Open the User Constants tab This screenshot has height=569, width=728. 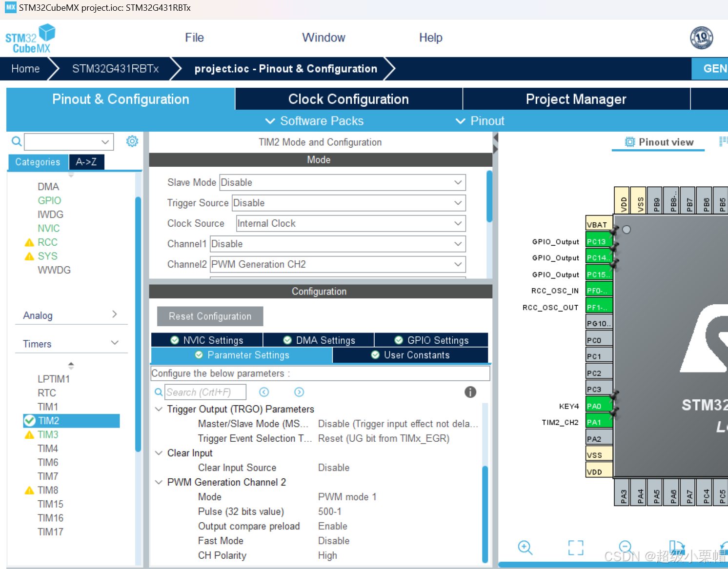pyautogui.click(x=410, y=355)
